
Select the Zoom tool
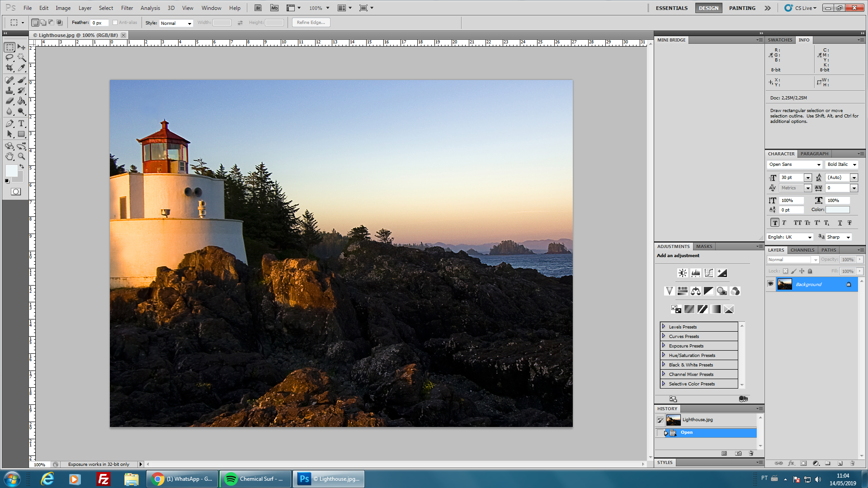click(x=21, y=156)
